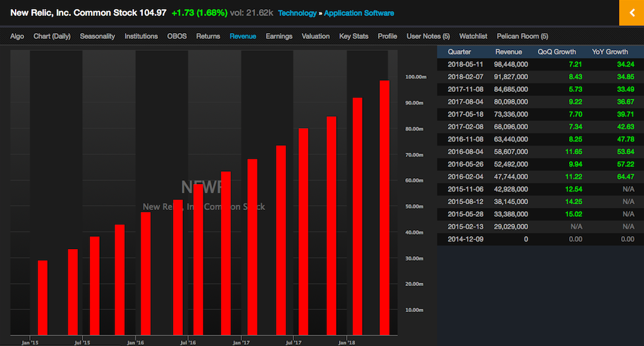Click the +1.73 (1.68%) price change

pyautogui.click(x=199, y=13)
